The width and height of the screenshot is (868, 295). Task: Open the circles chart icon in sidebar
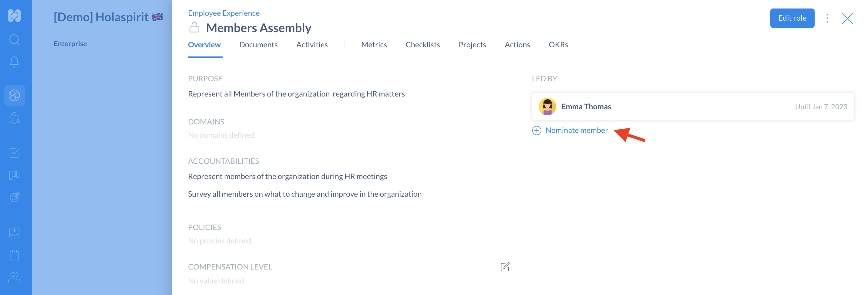click(x=15, y=95)
